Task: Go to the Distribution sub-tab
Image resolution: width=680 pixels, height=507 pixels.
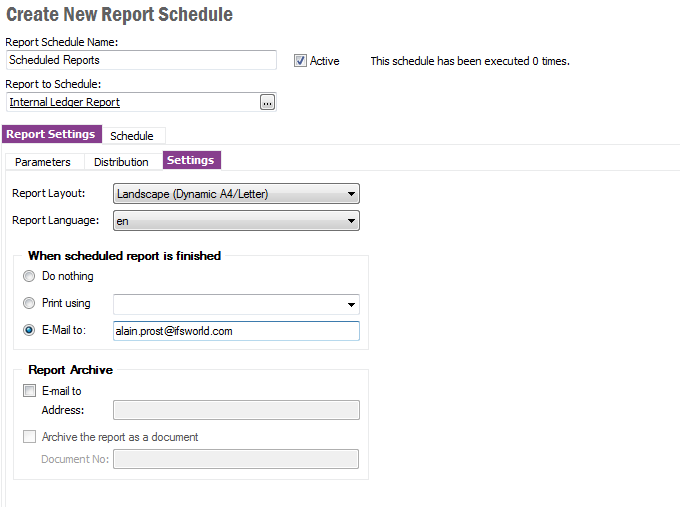Action: [x=121, y=162]
